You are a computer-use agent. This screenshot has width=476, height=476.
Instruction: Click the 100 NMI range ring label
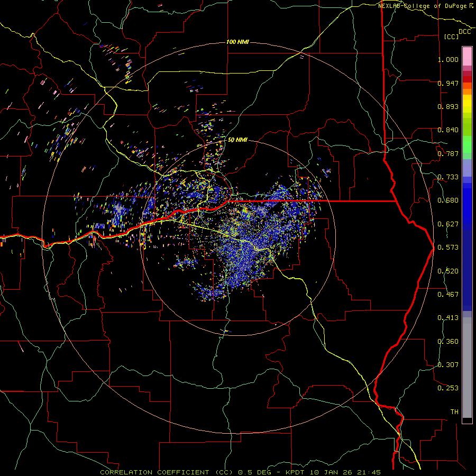[x=237, y=42]
